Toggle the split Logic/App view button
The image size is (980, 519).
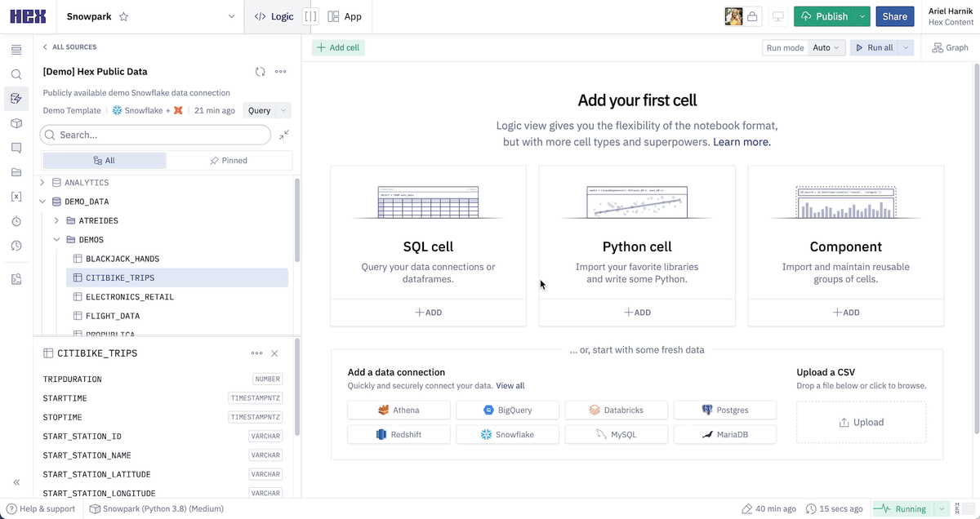coord(310,16)
